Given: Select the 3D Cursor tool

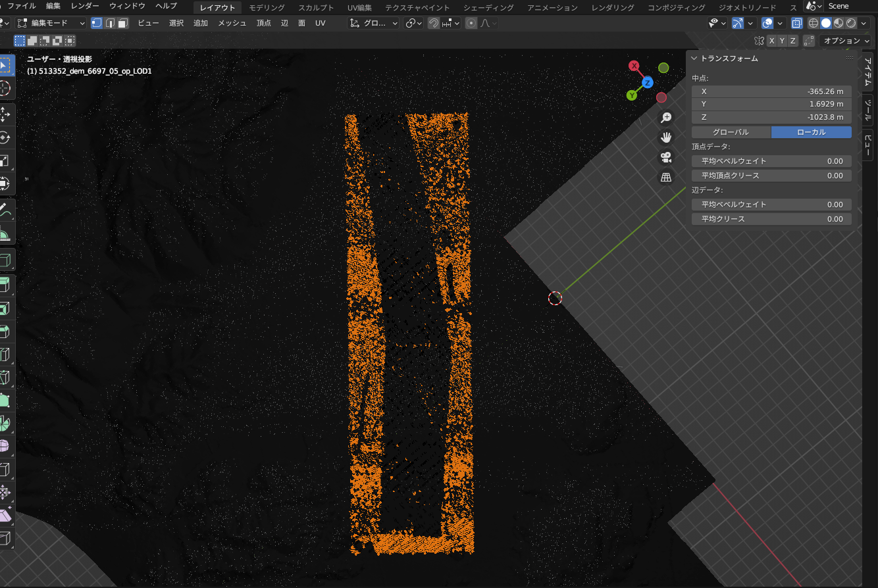Looking at the screenshot, I should coord(5,89).
